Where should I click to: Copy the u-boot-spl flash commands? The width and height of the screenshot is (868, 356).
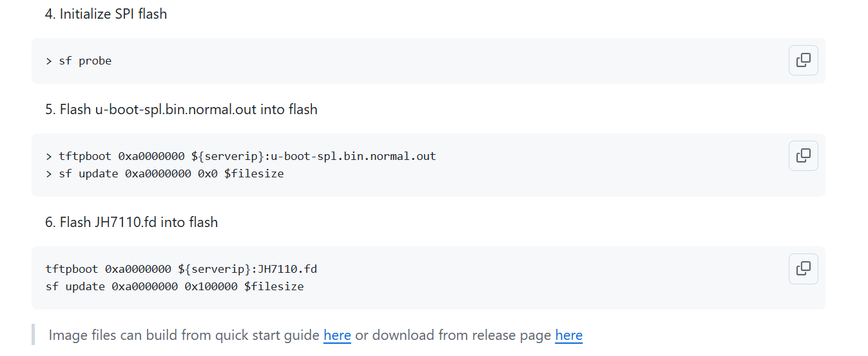point(803,156)
